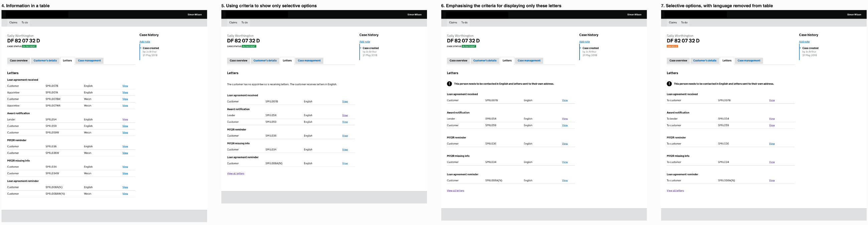View the SMIL008A(N) letter in mockup 6
868x225 pixels.
click(565, 181)
